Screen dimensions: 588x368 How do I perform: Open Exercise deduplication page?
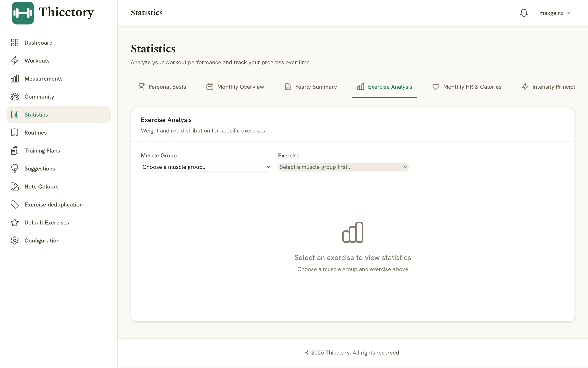pos(59,205)
